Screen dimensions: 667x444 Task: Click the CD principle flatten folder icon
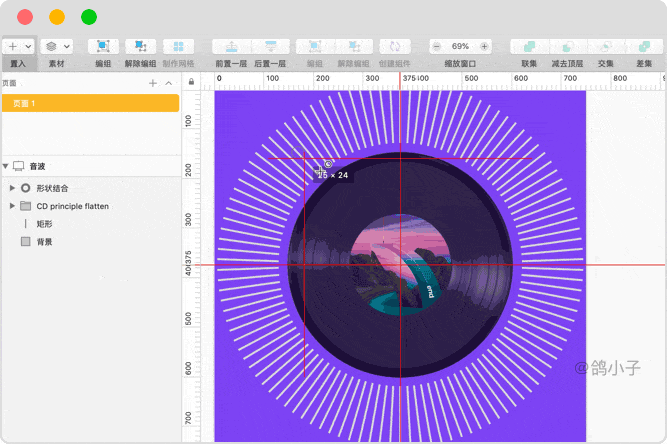click(x=26, y=206)
